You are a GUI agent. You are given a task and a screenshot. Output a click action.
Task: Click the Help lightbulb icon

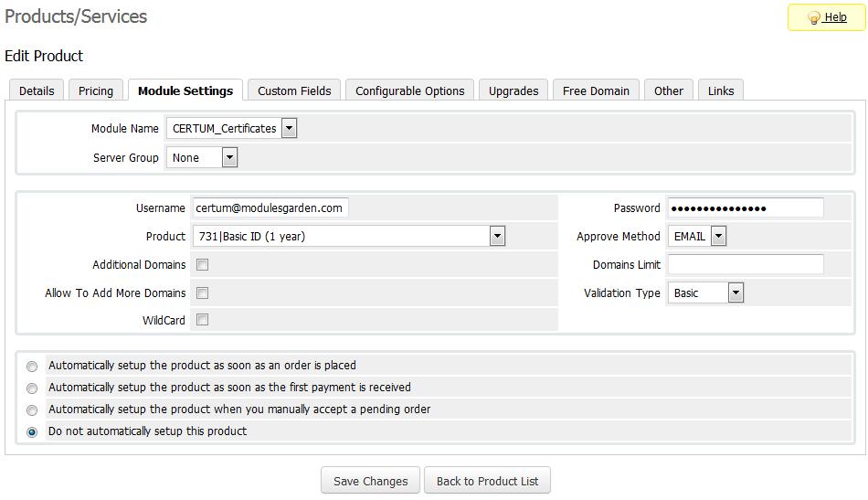tap(813, 17)
